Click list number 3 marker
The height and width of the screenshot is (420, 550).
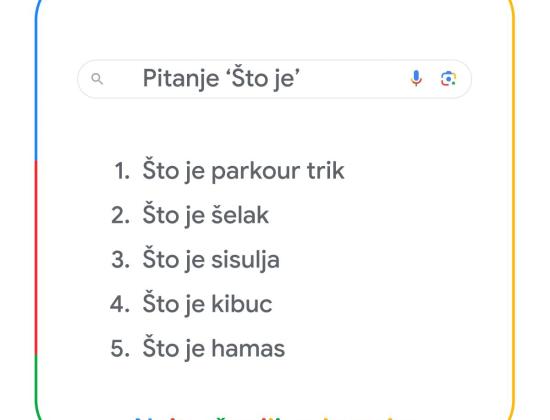(x=121, y=260)
